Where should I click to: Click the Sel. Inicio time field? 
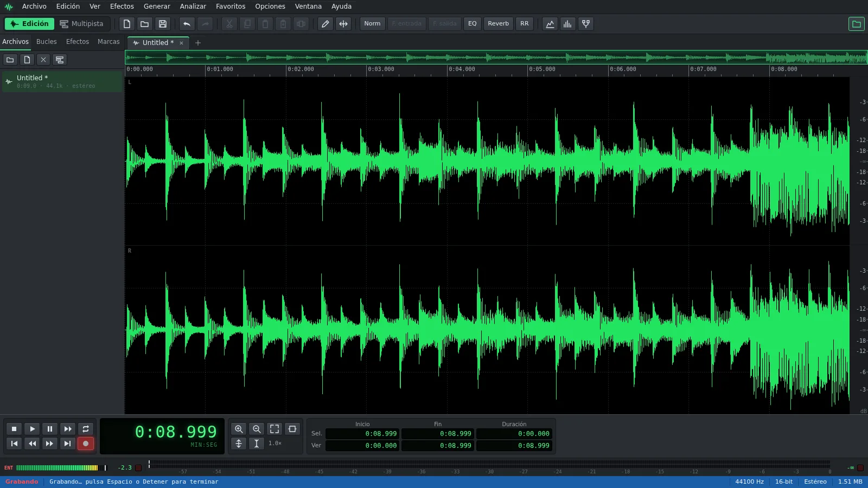tap(362, 434)
